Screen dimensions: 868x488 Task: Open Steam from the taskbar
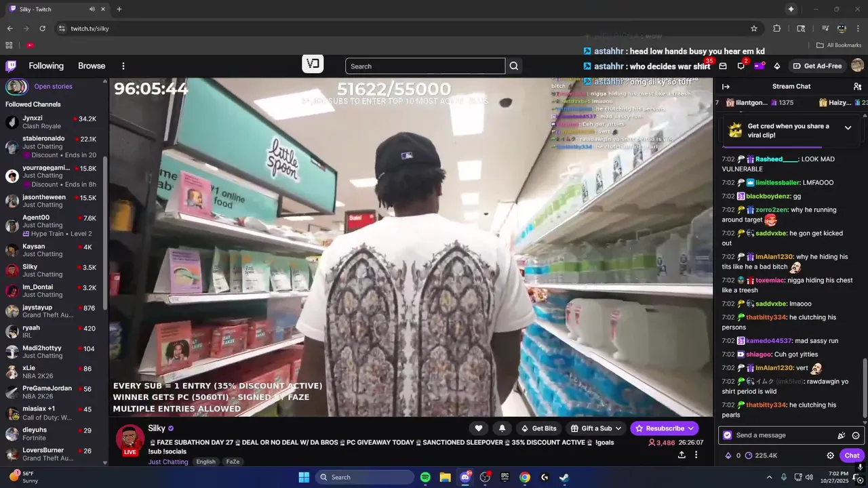point(564,477)
